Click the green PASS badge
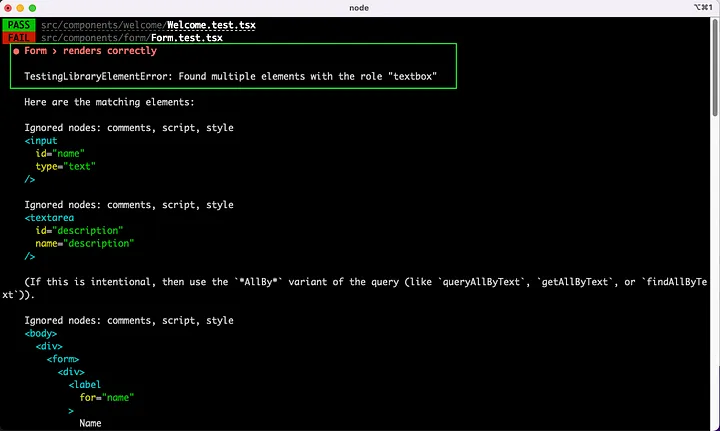This screenshot has height=431, width=720. [19, 25]
